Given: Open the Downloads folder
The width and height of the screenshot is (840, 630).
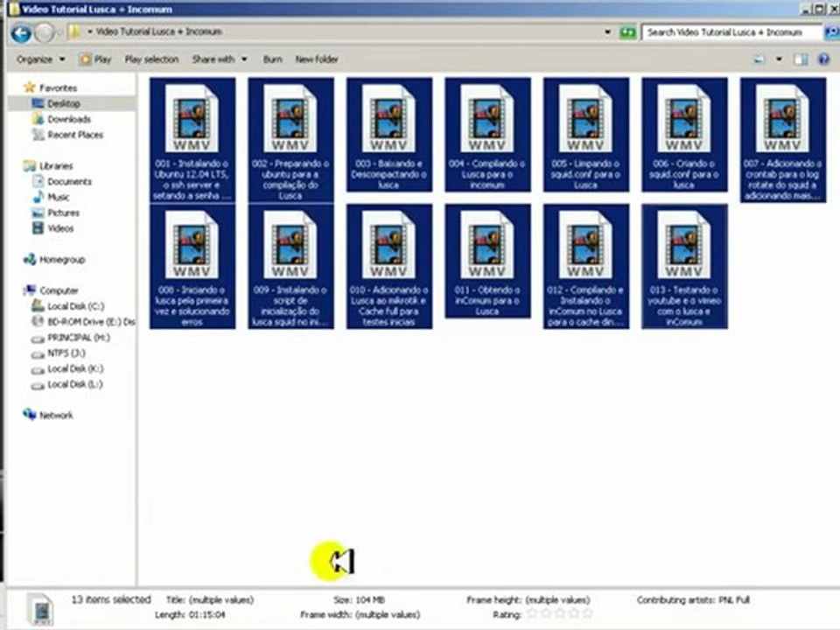Looking at the screenshot, I should (61, 119).
